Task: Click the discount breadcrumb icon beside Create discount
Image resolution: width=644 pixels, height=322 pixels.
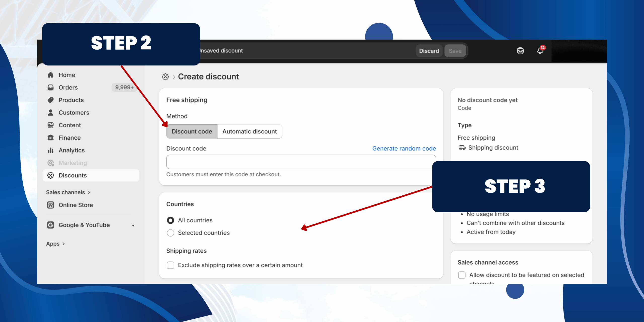Action: coord(165,77)
